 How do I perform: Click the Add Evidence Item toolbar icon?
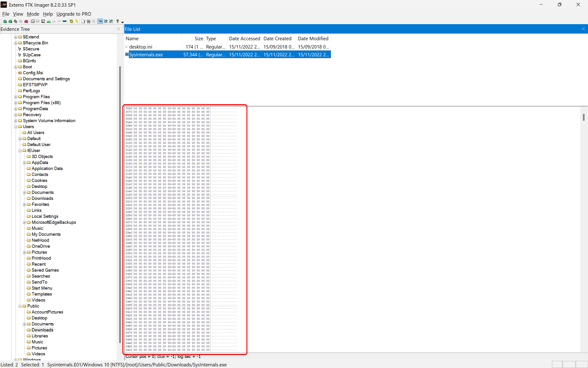5,21
